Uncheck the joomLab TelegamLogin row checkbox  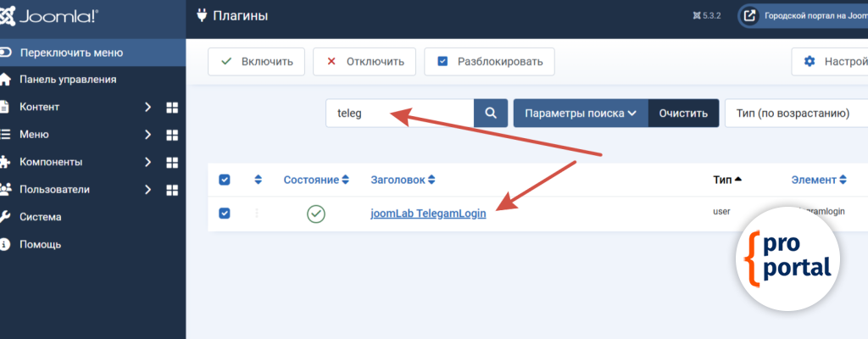click(x=225, y=214)
